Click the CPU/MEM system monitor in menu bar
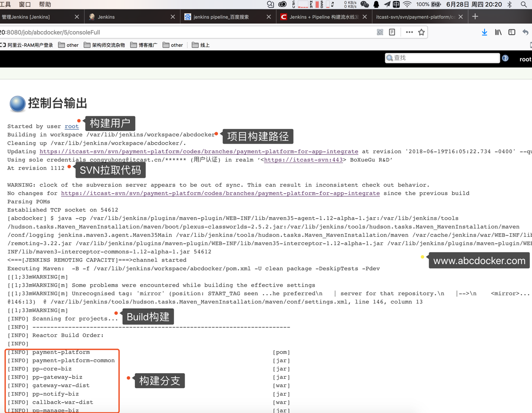 (x=314, y=5)
